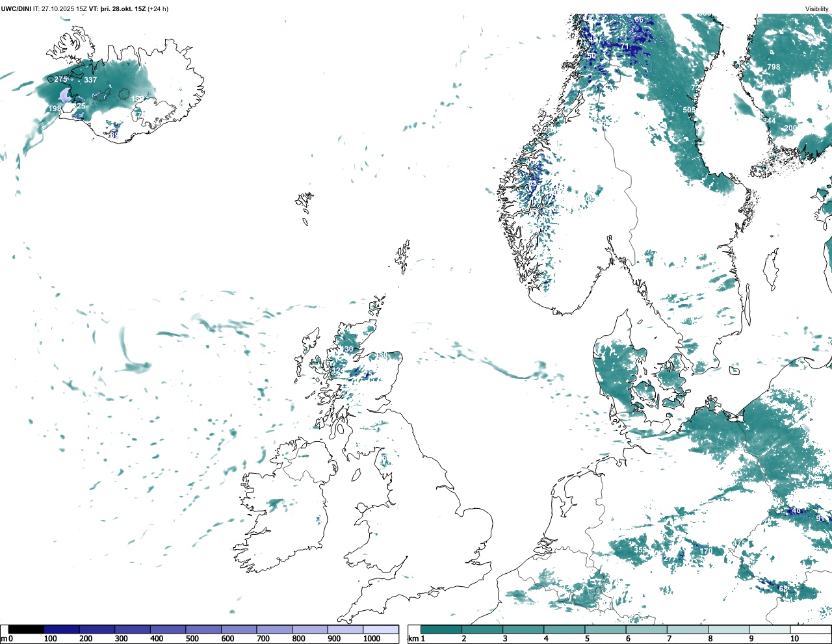Click the '10' label in km legend
The height and width of the screenshot is (644, 832).
point(794,639)
